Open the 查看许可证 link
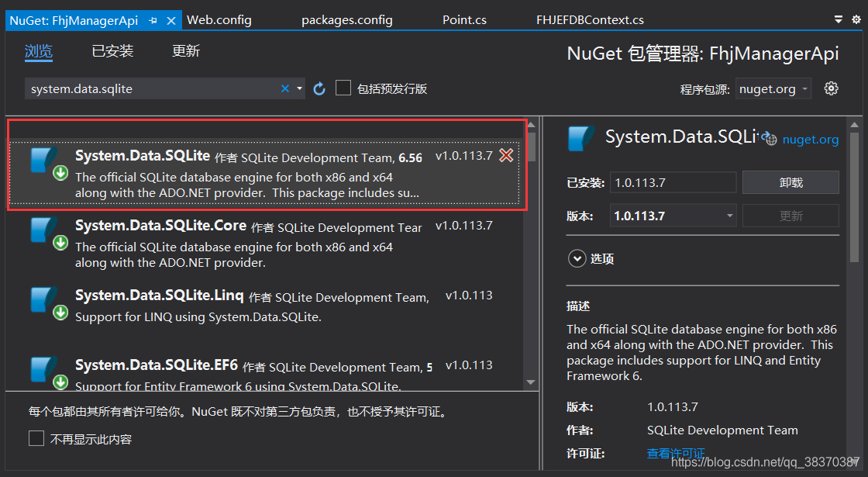The width and height of the screenshot is (868, 477). coord(676,453)
